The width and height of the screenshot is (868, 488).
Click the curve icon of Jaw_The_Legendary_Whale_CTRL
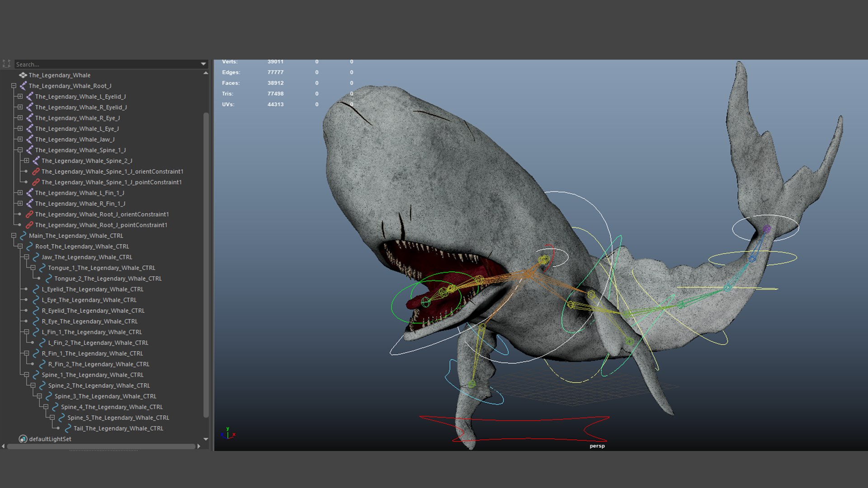[36, 257]
